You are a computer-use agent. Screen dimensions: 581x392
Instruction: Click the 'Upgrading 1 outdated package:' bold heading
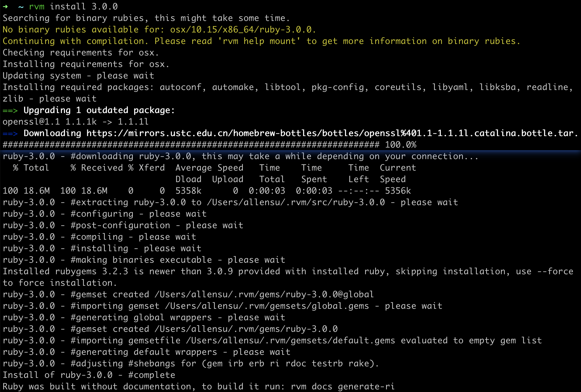[99, 110]
